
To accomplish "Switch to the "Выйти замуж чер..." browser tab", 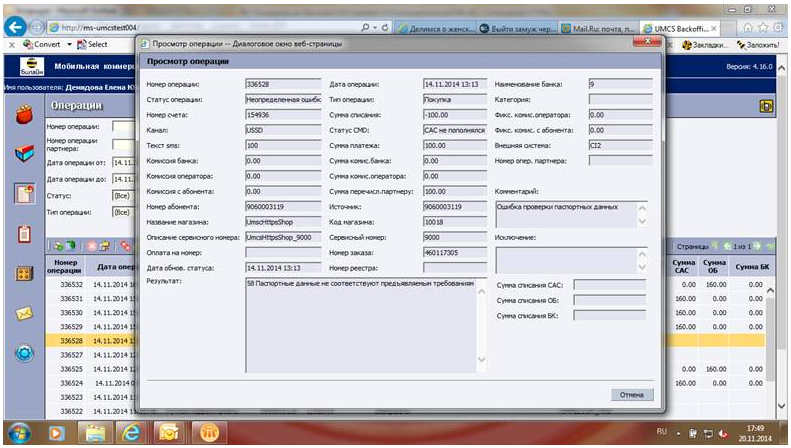I will pyautogui.click(x=518, y=29).
